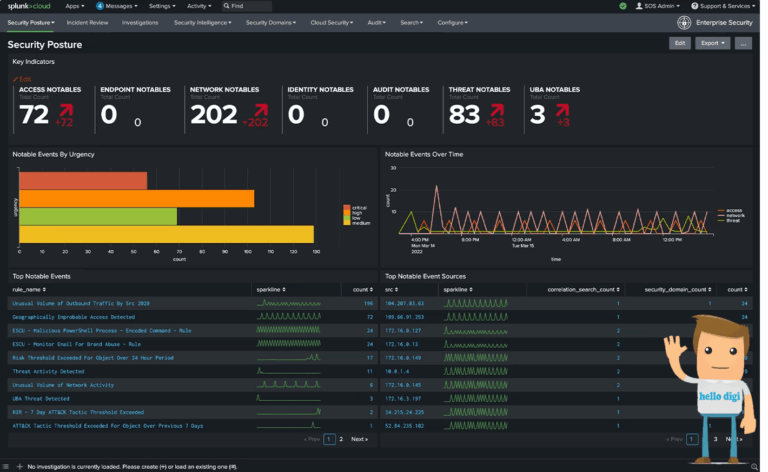
Task: Click the green health status icon
Action: (x=623, y=6)
